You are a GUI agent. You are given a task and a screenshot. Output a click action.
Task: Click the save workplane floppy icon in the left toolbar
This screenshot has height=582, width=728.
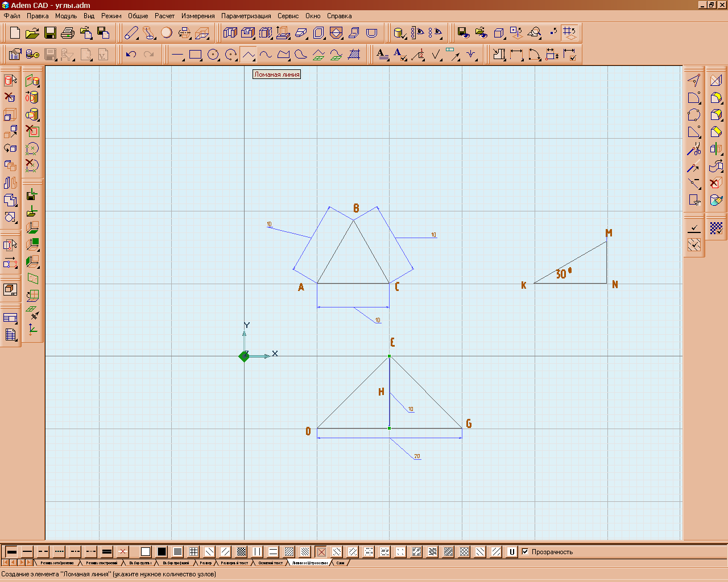pyautogui.click(x=33, y=195)
